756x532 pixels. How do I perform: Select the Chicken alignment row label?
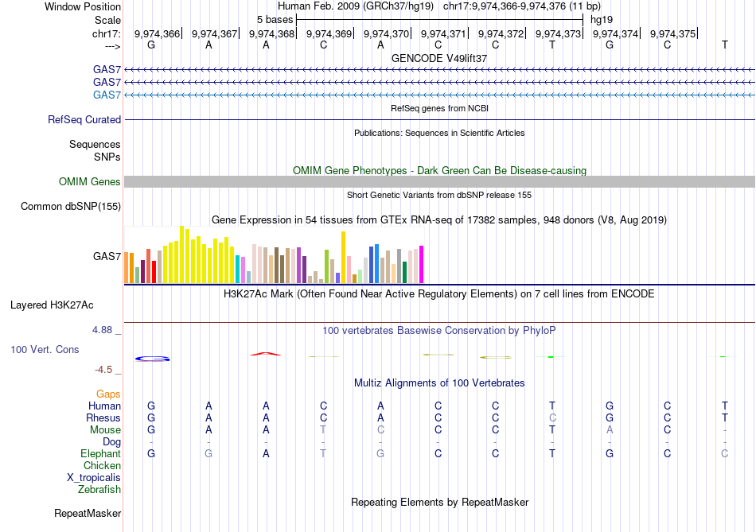pos(102,465)
